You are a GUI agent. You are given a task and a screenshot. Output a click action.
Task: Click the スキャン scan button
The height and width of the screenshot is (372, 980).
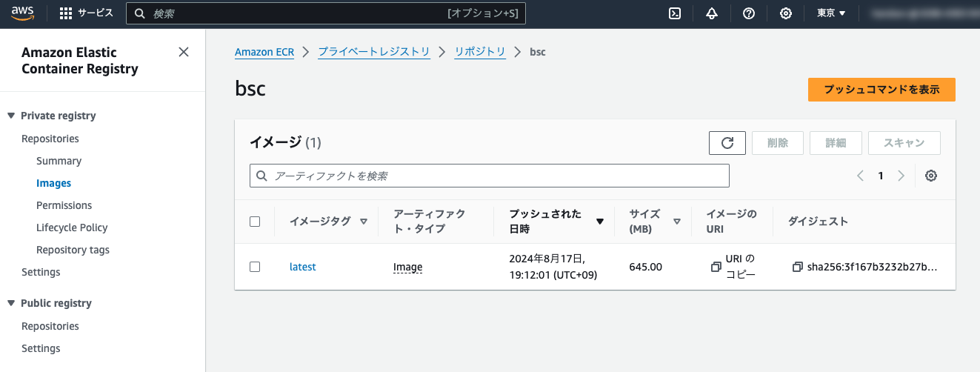click(x=904, y=143)
